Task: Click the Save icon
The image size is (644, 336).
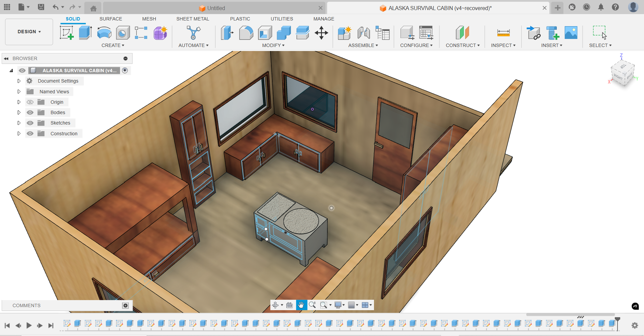Action: 41,7
